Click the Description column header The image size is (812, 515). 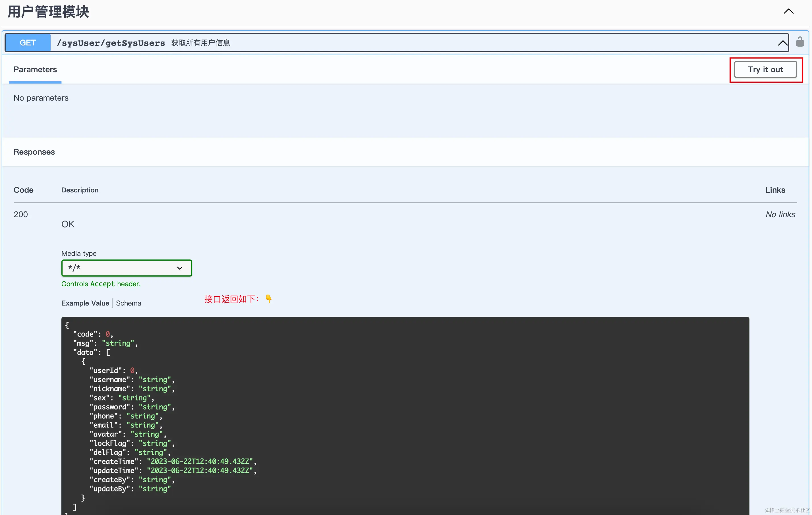point(80,190)
